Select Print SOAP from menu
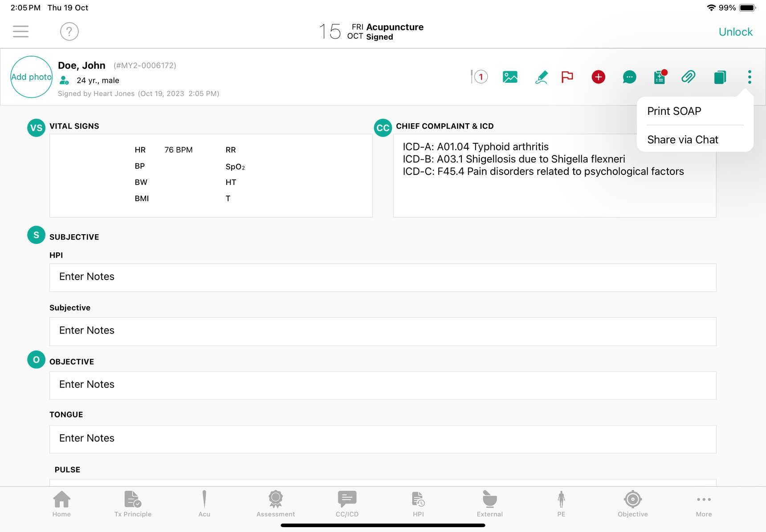 coord(674,111)
